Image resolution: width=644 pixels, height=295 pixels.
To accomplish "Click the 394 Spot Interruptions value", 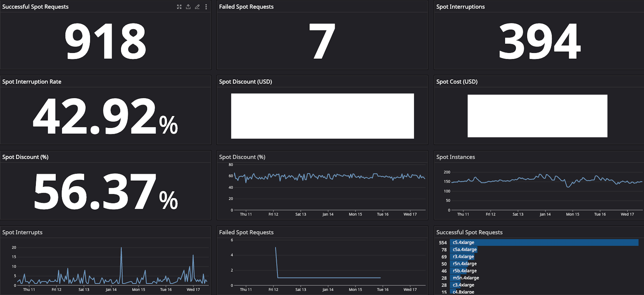I will [x=539, y=41].
